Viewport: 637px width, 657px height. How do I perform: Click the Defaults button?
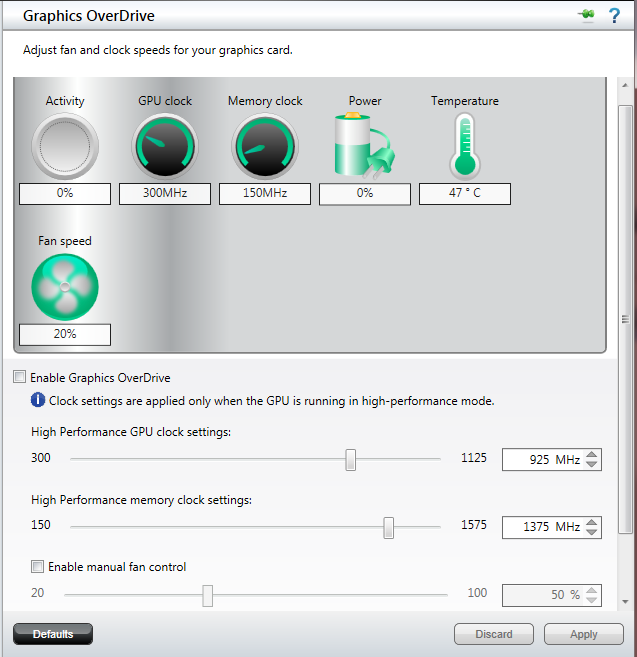click(53, 634)
